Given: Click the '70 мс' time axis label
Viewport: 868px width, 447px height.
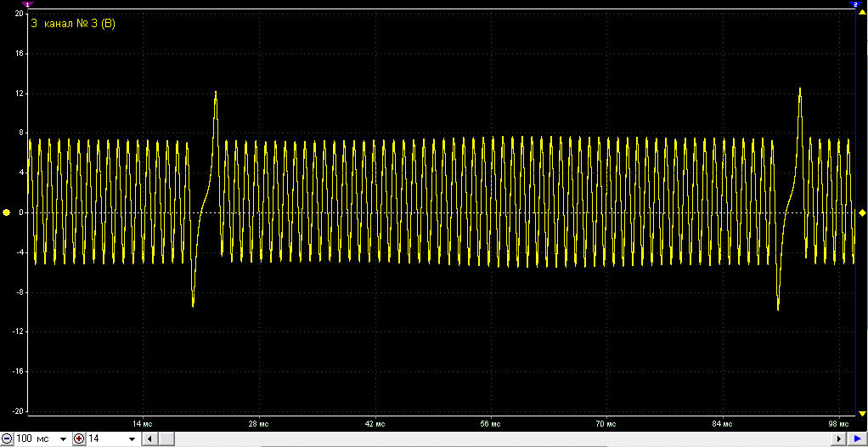Looking at the screenshot, I should tap(606, 424).
